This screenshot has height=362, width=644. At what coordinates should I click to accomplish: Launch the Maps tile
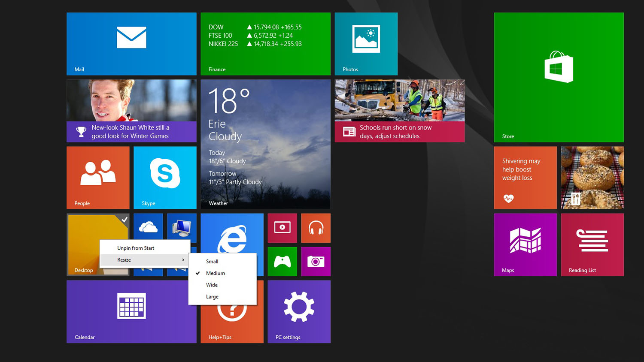pyautogui.click(x=525, y=245)
